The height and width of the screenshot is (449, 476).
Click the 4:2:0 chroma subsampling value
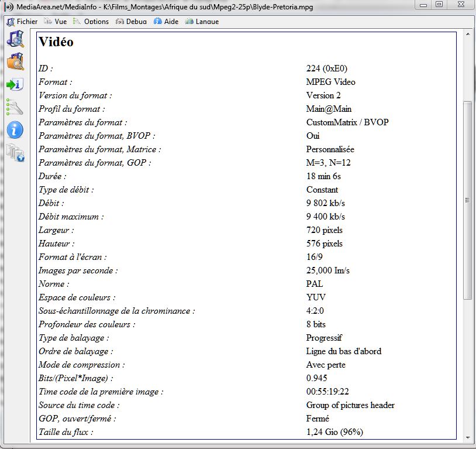click(x=315, y=311)
